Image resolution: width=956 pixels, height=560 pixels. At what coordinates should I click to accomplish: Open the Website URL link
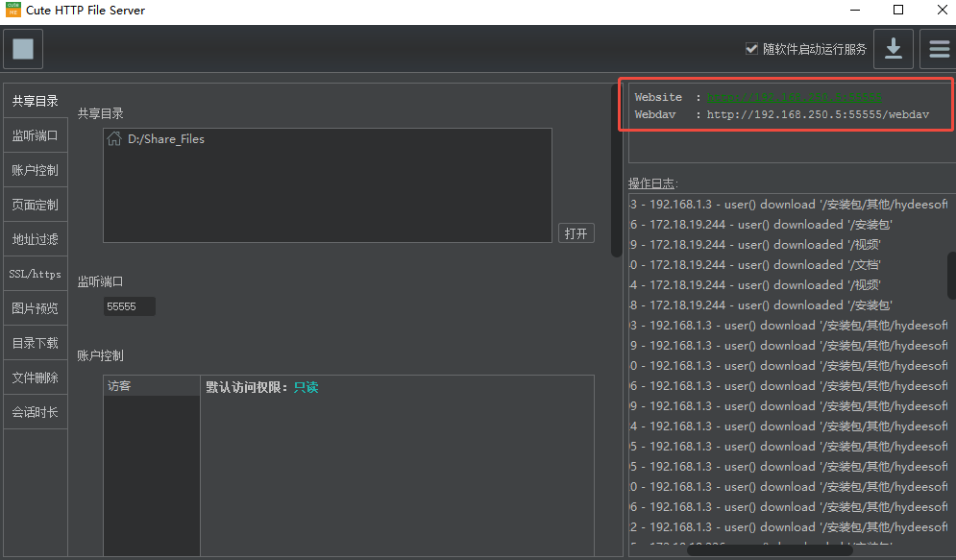pos(794,97)
